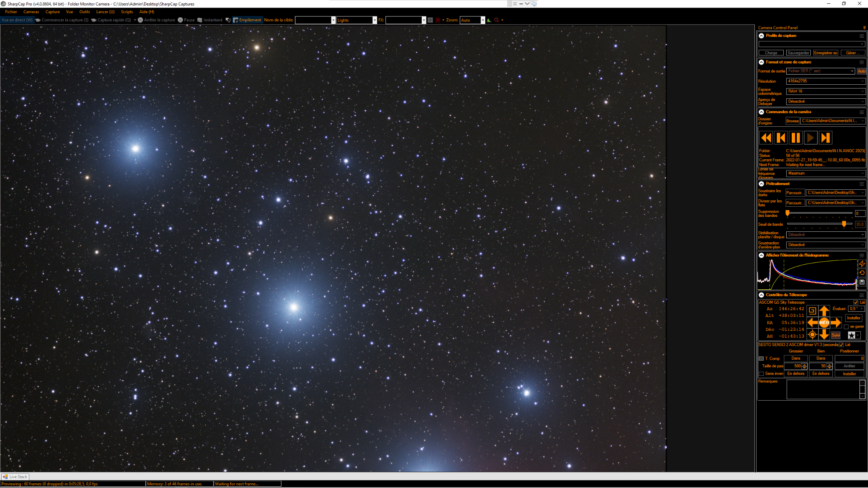Image resolution: width=868 pixels, height=488 pixels.
Task: Click the green histogram toolbar icon
Action: (x=489, y=20)
